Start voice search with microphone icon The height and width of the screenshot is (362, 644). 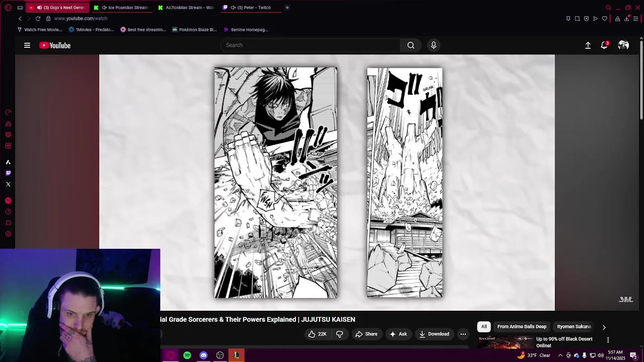(433, 45)
